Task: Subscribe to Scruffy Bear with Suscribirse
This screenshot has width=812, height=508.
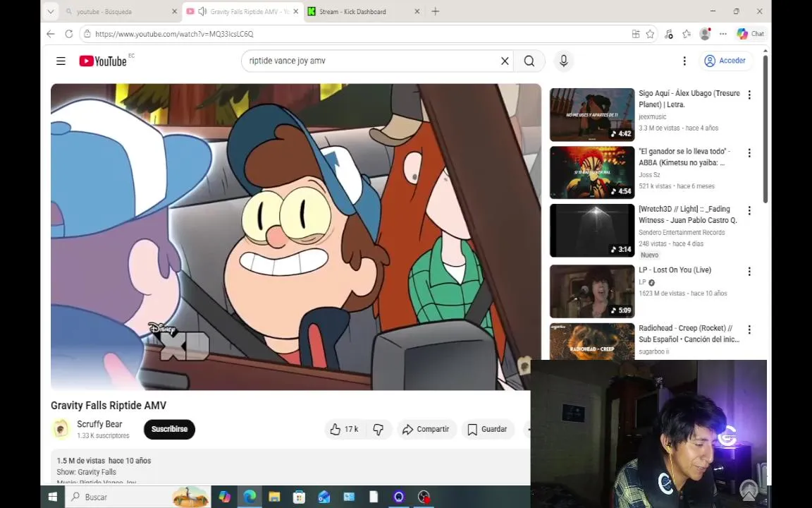Action: (x=169, y=429)
